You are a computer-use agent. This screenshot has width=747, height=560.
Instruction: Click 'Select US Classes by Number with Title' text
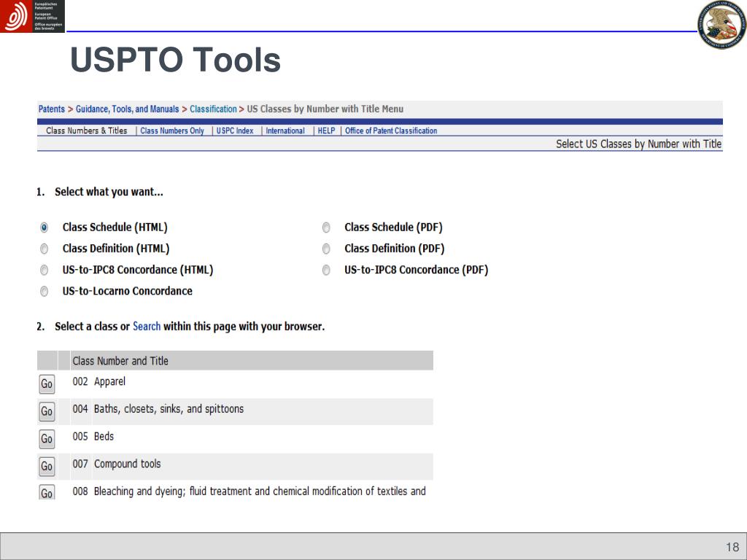638,144
